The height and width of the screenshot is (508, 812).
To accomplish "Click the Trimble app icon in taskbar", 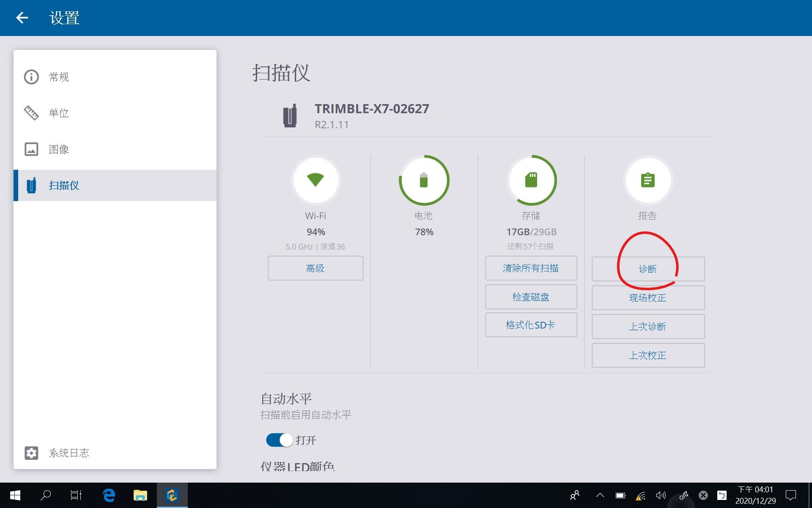I will tap(172, 495).
